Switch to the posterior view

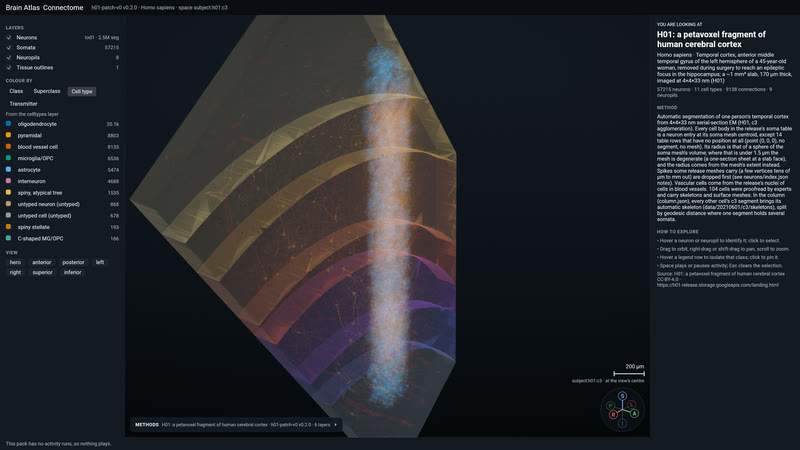(73, 262)
